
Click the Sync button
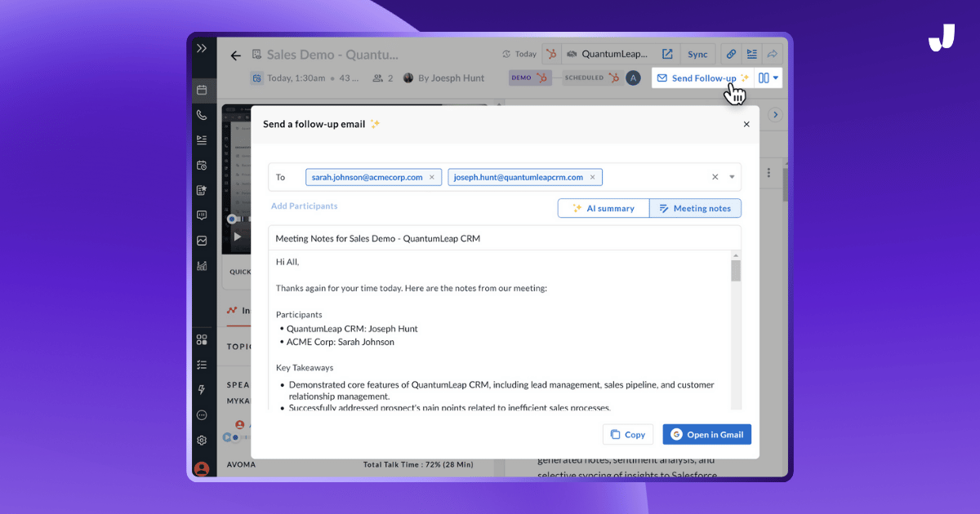click(x=697, y=54)
